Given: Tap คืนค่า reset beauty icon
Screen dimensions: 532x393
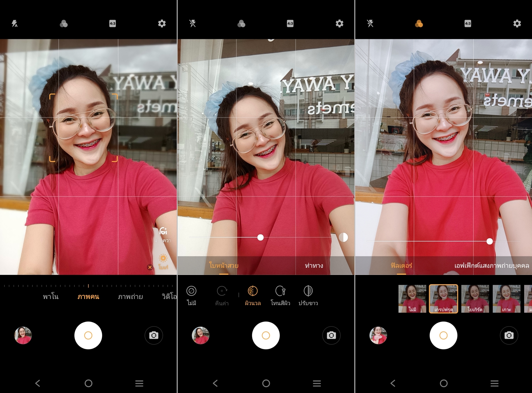Looking at the screenshot, I should [222, 296].
